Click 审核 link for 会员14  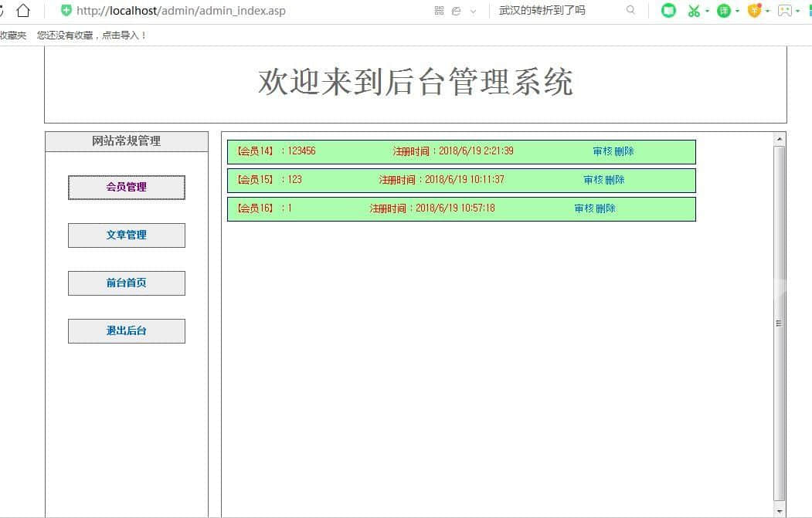click(603, 151)
